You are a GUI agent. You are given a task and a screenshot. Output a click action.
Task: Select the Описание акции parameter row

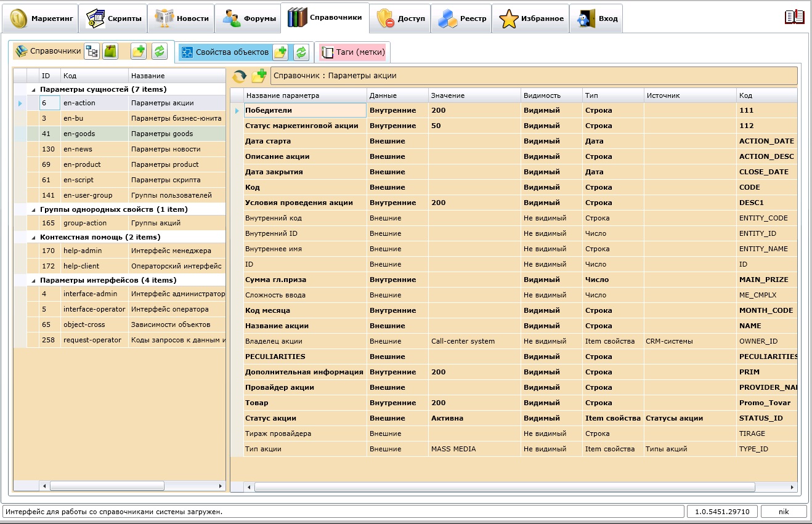point(514,156)
